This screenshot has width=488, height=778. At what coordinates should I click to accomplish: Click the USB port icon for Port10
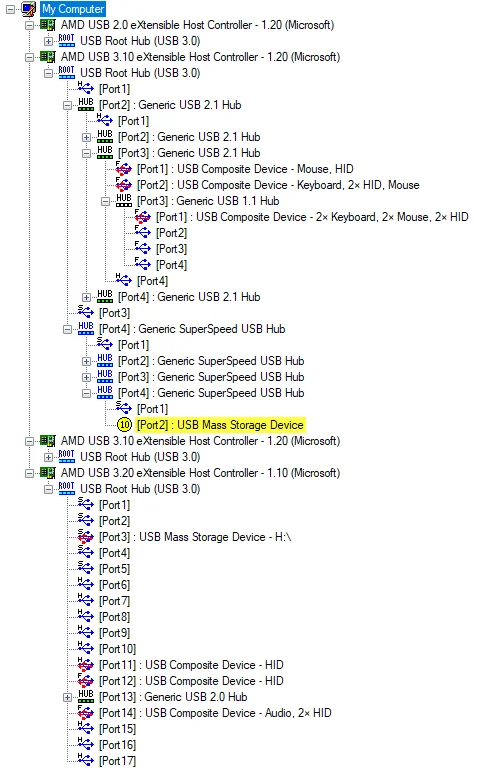coord(85,648)
